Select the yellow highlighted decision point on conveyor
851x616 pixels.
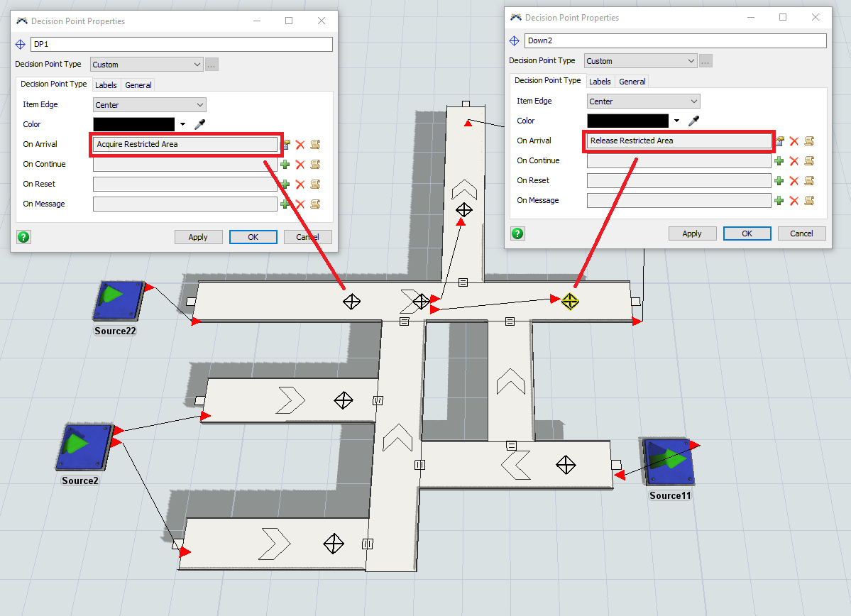coord(569,302)
